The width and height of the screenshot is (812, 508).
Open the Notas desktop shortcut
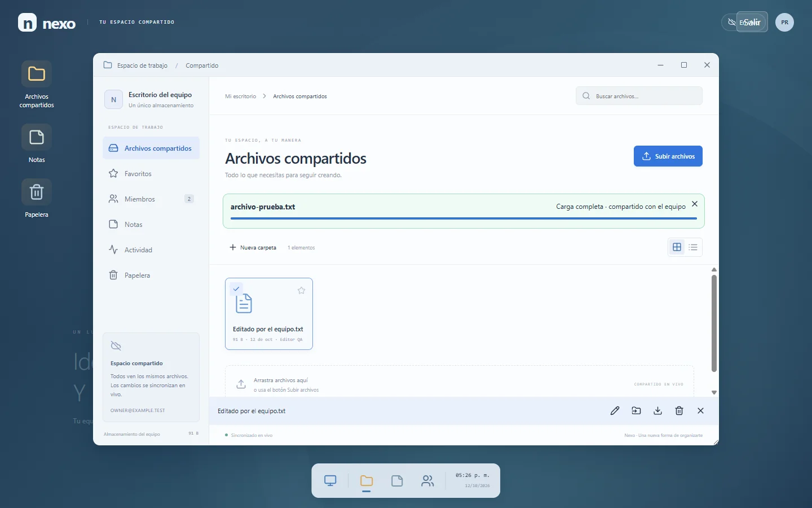(x=37, y=143)
